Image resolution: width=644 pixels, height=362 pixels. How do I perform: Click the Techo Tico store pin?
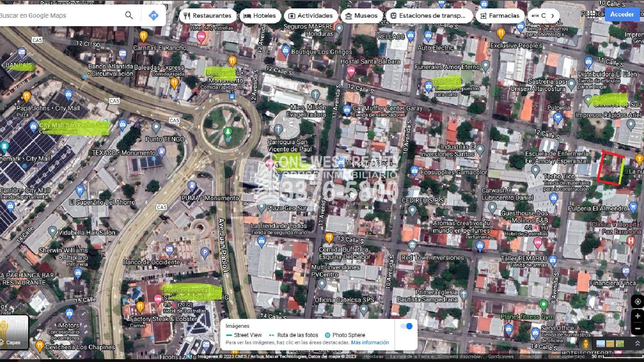[553, 198]
